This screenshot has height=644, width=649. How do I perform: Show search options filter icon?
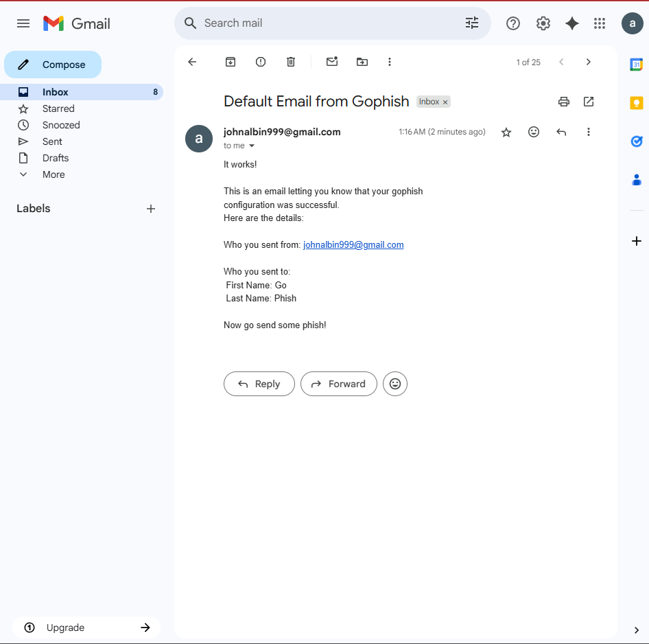pyautogui.click(x=471, y=23)
